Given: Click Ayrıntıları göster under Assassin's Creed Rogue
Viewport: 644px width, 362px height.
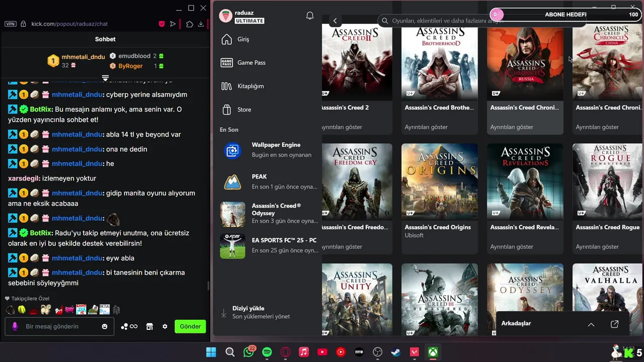Looking at the screenshot, I should [597, 247].
